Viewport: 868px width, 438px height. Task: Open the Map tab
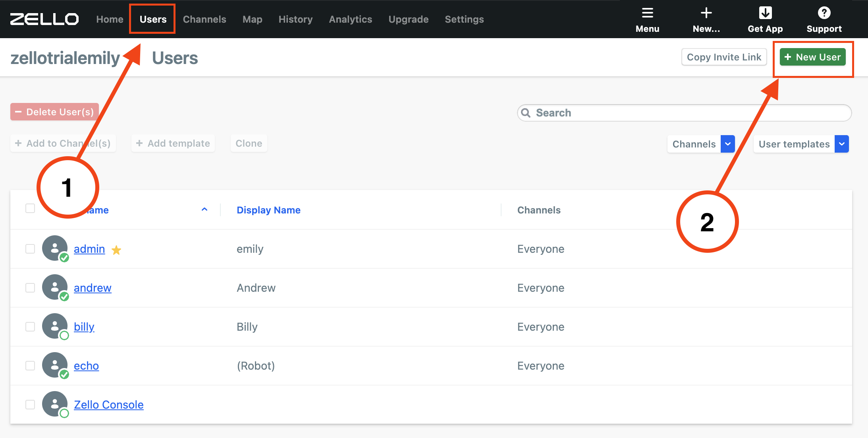[253, 19]
